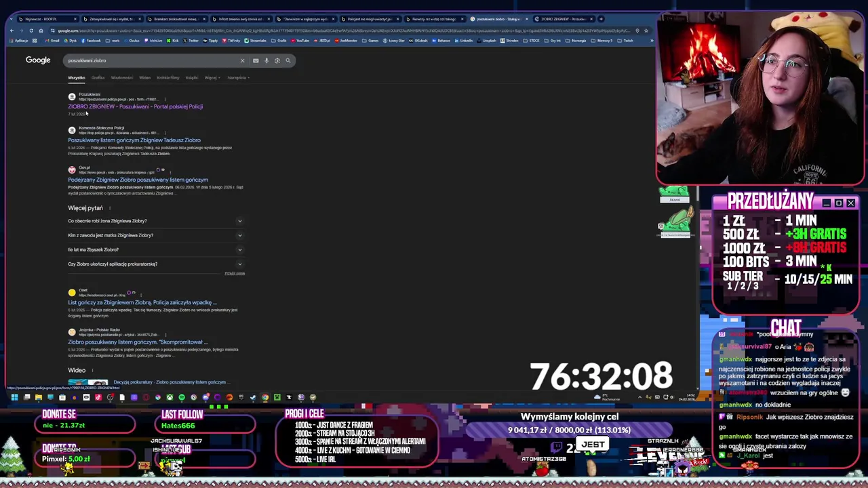Open the Narzędzia search tools dropdown
Image resolution: width=868 pixels, height=488 pixels.
pyautogui.click(x=238, y=78)
